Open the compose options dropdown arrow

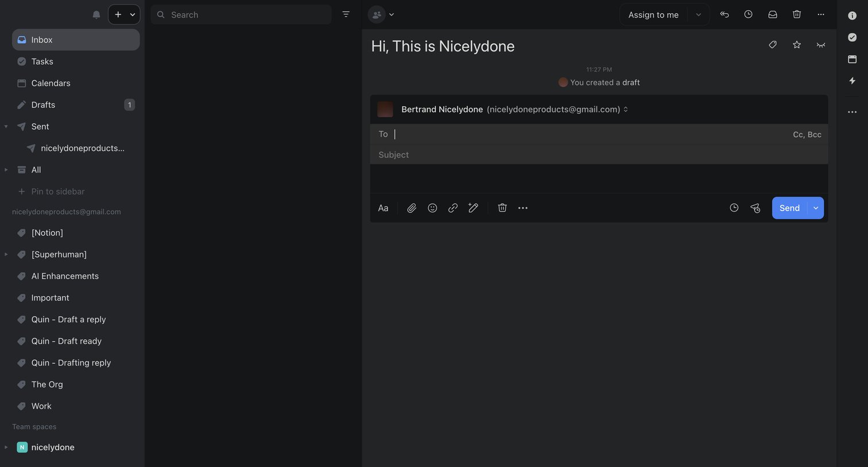tap(133, 14)
